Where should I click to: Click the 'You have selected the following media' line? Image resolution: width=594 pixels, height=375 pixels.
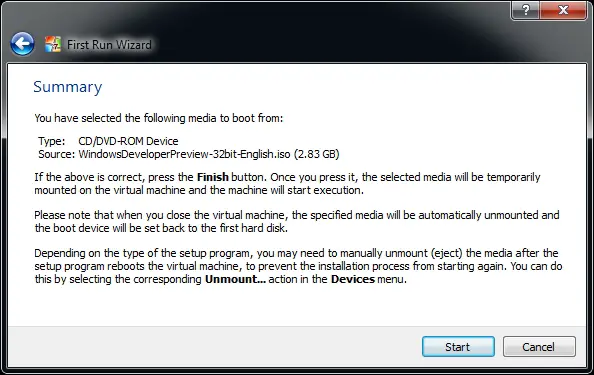tap(159, 118)
